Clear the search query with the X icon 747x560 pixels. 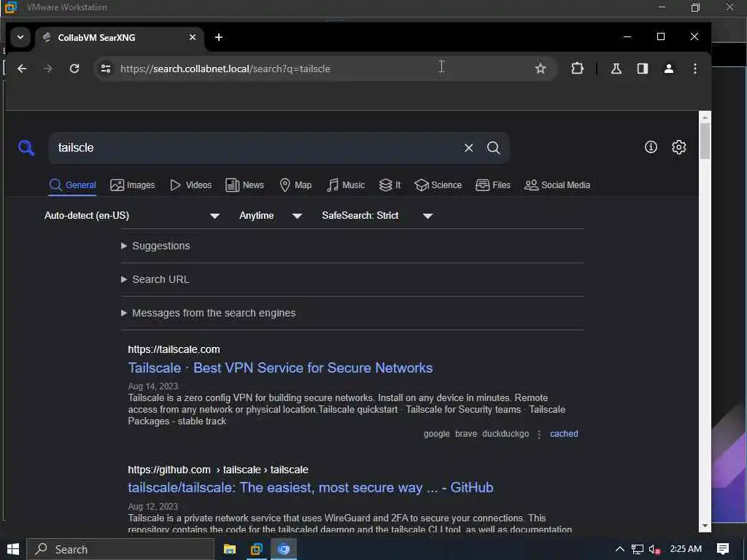pyautogui.click(x=469, y=148)
